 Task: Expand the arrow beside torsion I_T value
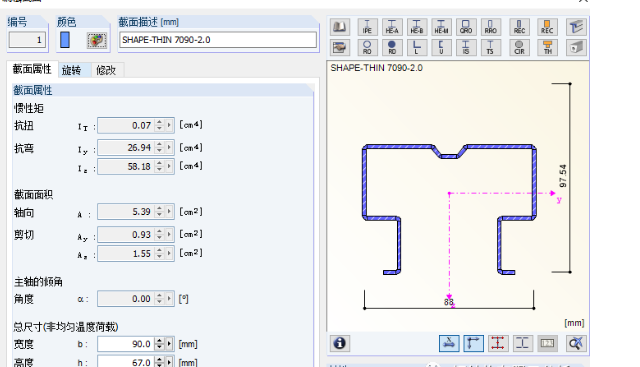click(x=169, y=125)
